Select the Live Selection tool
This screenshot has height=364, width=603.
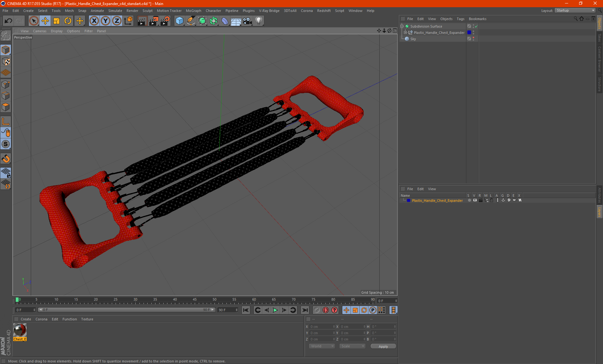tap(34, 21)
